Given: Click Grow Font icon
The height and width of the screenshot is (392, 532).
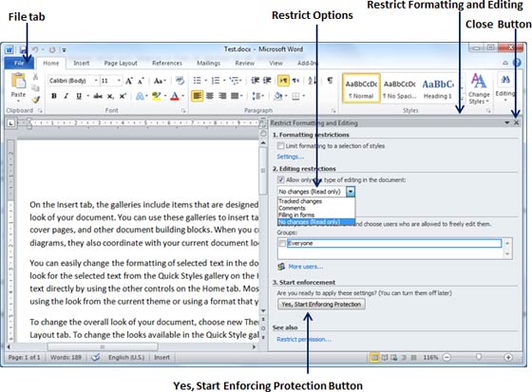Looking at the screenshot, I should (129, 81).
